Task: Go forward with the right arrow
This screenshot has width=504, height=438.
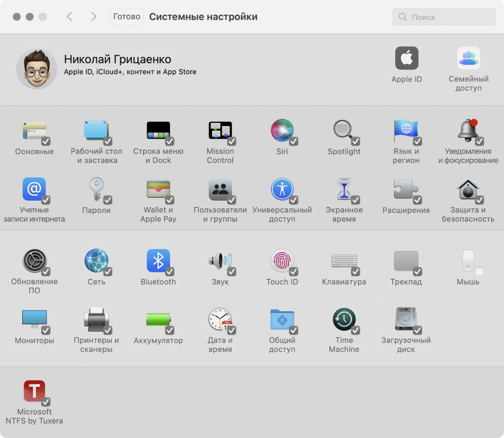Action: click(94, 17)
